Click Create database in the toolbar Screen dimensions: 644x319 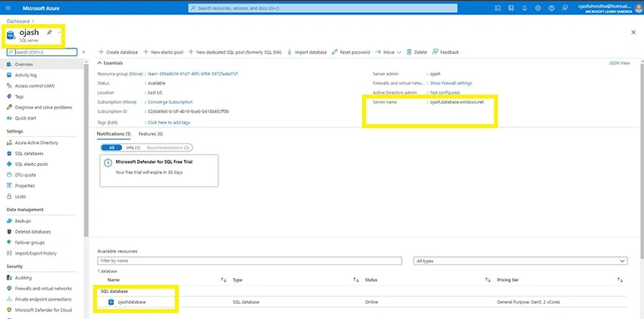(x=118, y=52)
